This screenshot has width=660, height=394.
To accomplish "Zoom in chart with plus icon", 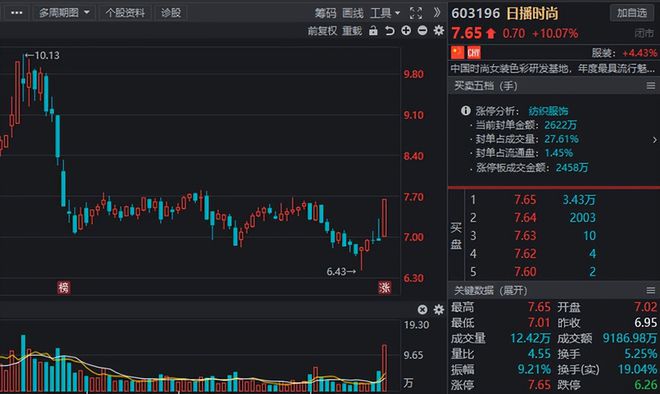I will [x=406, y=30].
